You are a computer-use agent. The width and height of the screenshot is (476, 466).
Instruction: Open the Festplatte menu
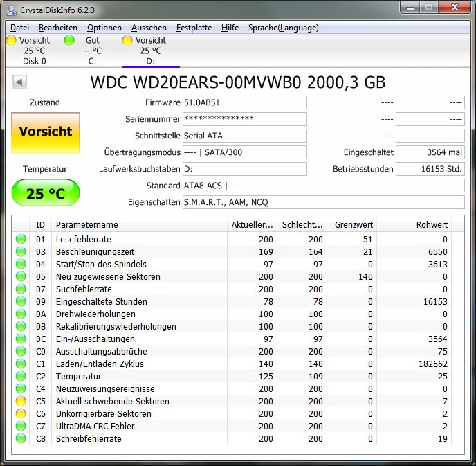tap(194, 28)
